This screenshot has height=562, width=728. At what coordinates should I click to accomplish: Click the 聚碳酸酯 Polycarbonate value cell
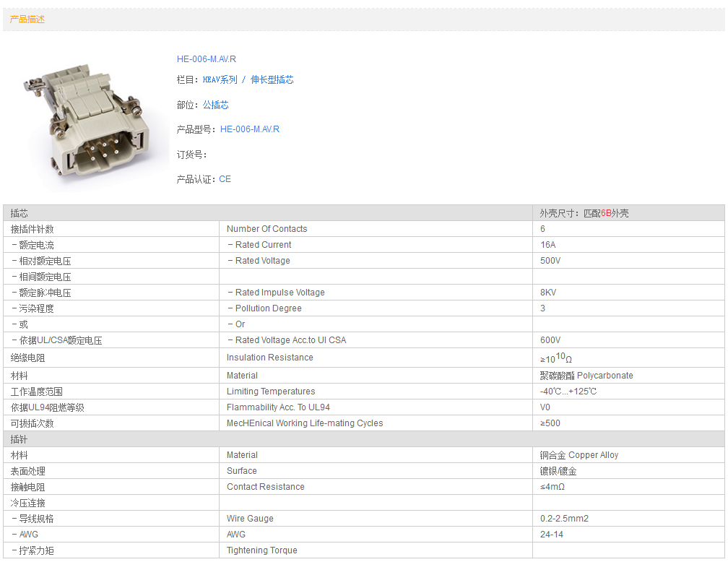pyautogui.click(x=586, y=376)
